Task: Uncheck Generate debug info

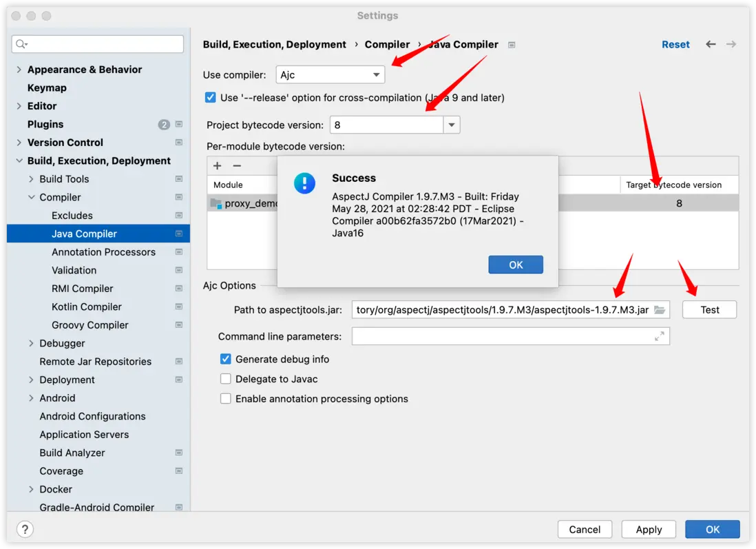Action: (x=225, y=359)
